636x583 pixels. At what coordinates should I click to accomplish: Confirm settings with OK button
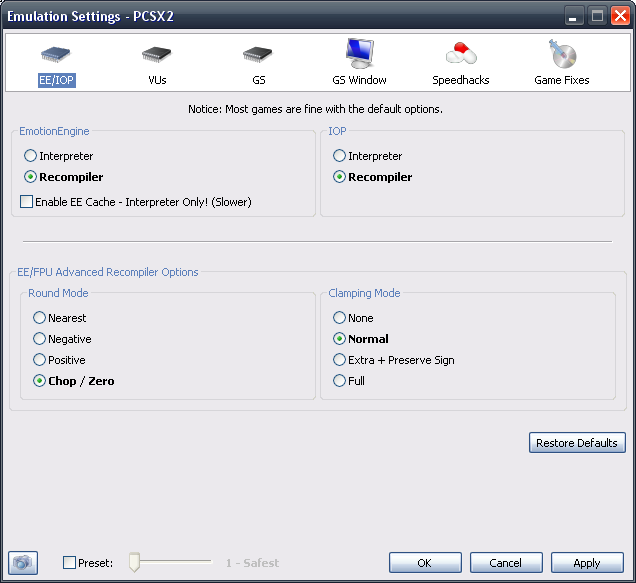[425, 563]
